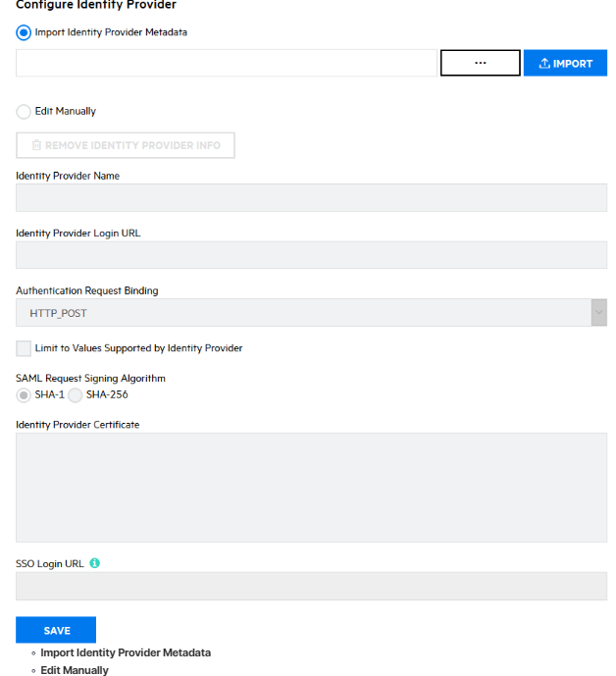The height and width of the screenshot is (676, 616).
Task: Click the SSO Login URL info icon
Action: (94, 563)
